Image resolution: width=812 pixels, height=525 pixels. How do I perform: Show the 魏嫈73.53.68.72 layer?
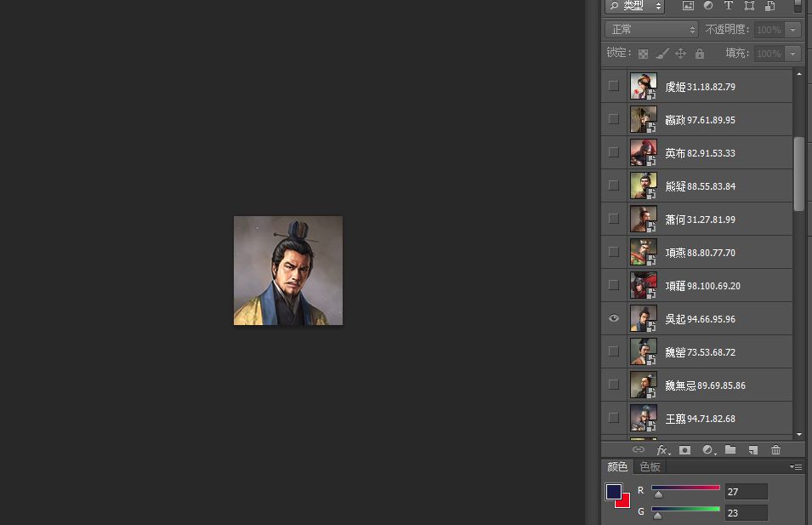pyautogui.click(x=614, y=351)
